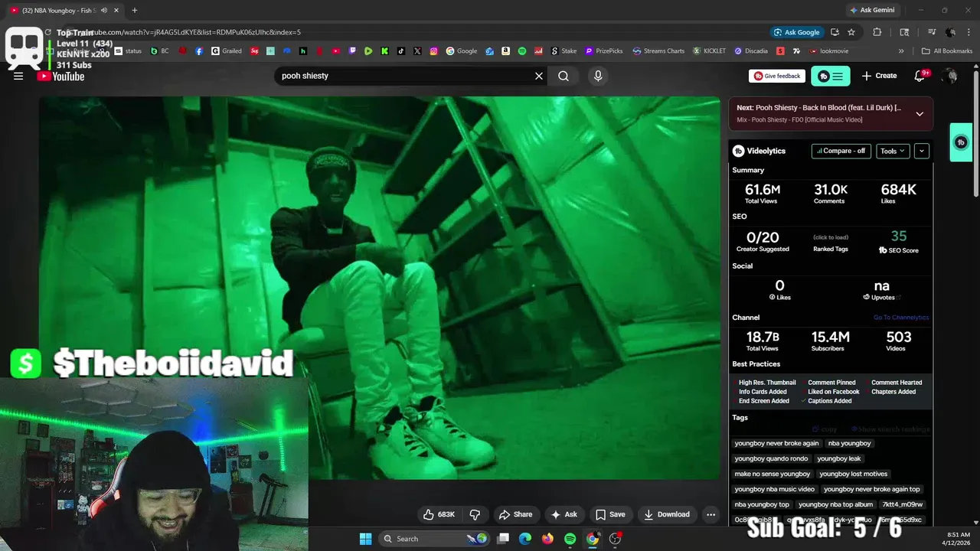This screenshot has height=551, width=980.
Task: Click the video player to pause
Action: 380,288
